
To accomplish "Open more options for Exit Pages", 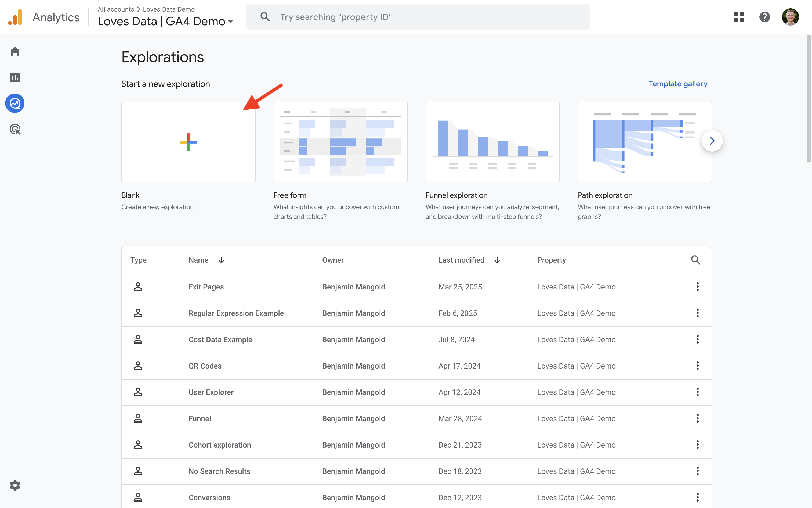I will [697, 287].
